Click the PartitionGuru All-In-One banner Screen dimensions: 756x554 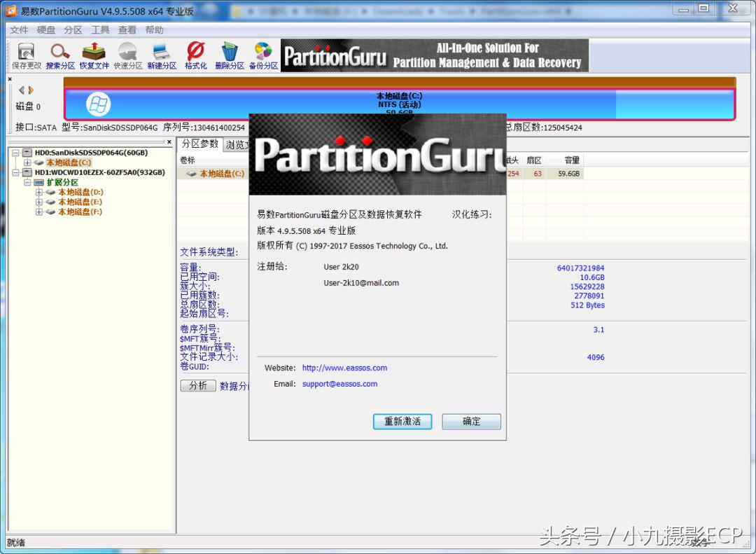coord(435,55)
